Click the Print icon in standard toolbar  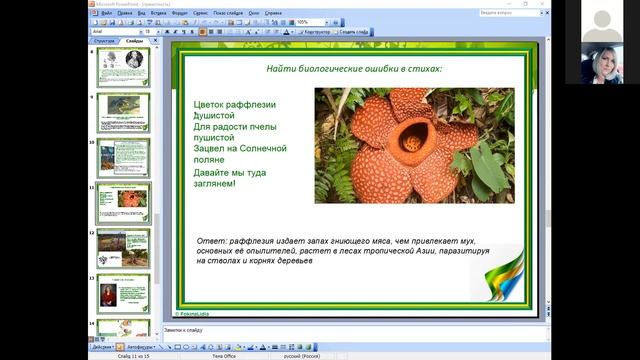coord(131,22)
